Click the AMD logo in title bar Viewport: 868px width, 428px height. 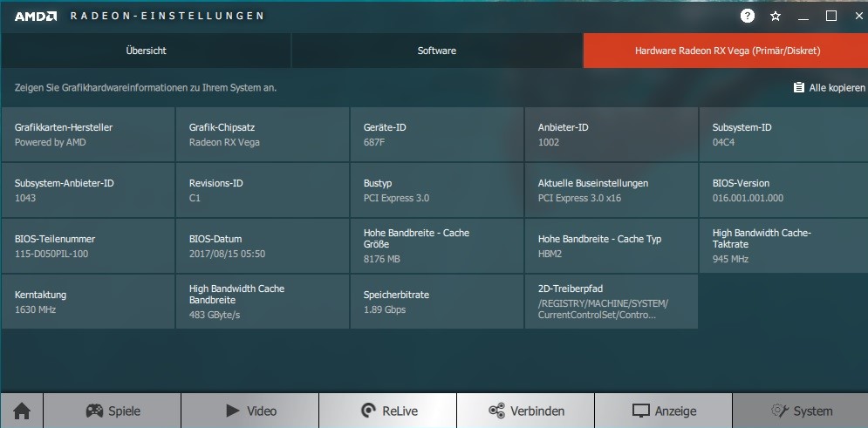point(36,16)
